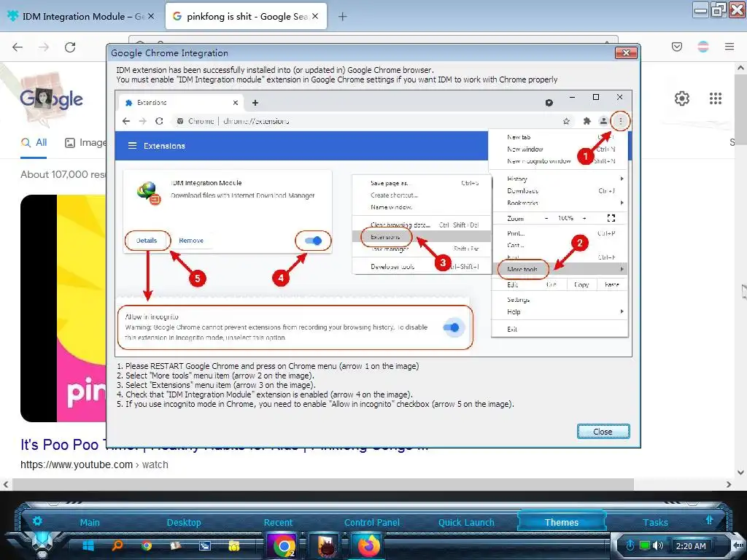Open the orange magnifier search icon
The image size is (747, 560).
(117, 545)
